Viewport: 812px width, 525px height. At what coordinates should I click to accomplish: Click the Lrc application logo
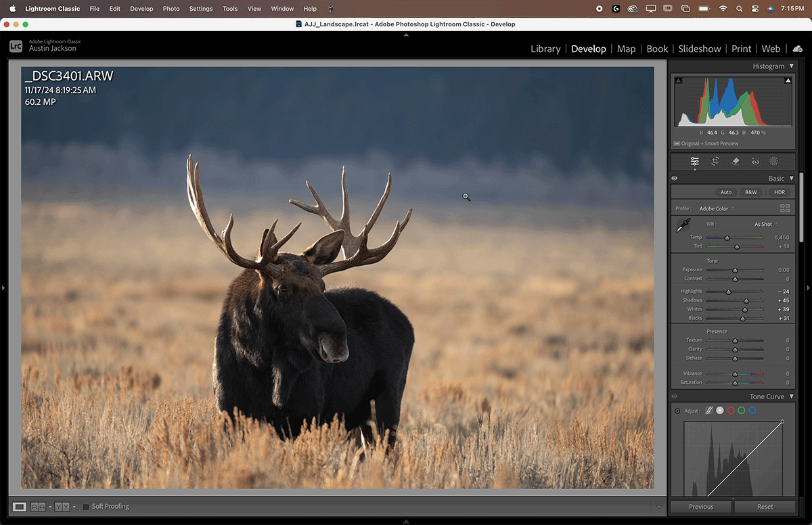pyautogui.click(x=16, y=45)
